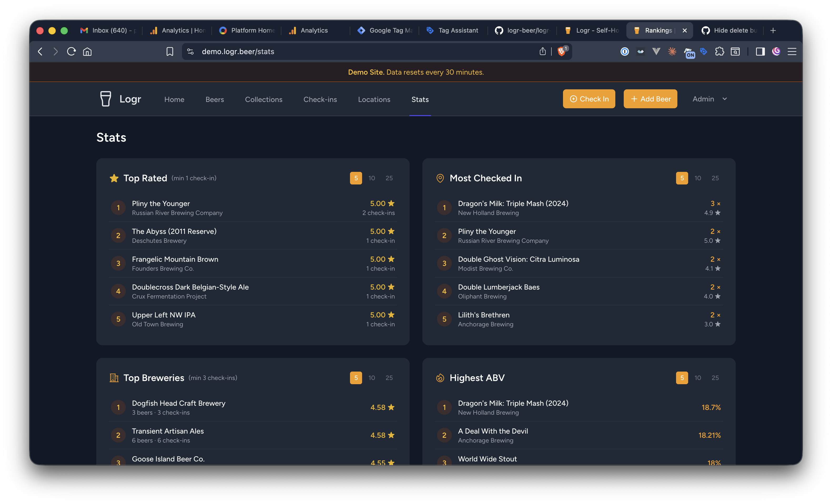Bookmark this page
Viewport: 832px width, 504px height.
tap(170, 52)
